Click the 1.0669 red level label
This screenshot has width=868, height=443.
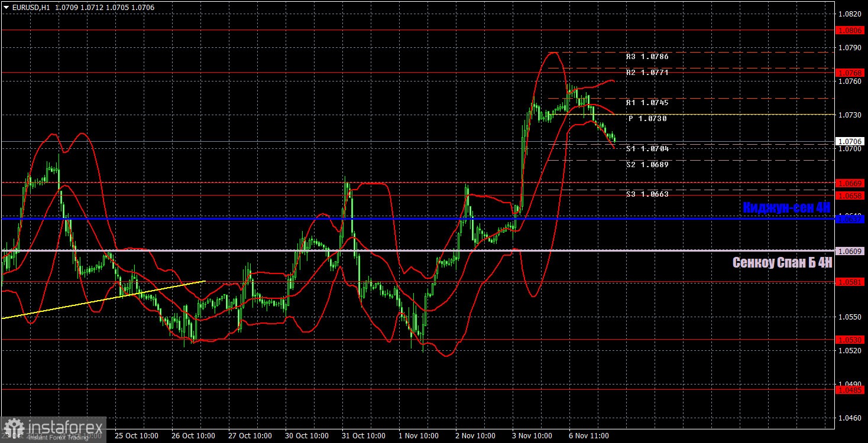[850, 184]
